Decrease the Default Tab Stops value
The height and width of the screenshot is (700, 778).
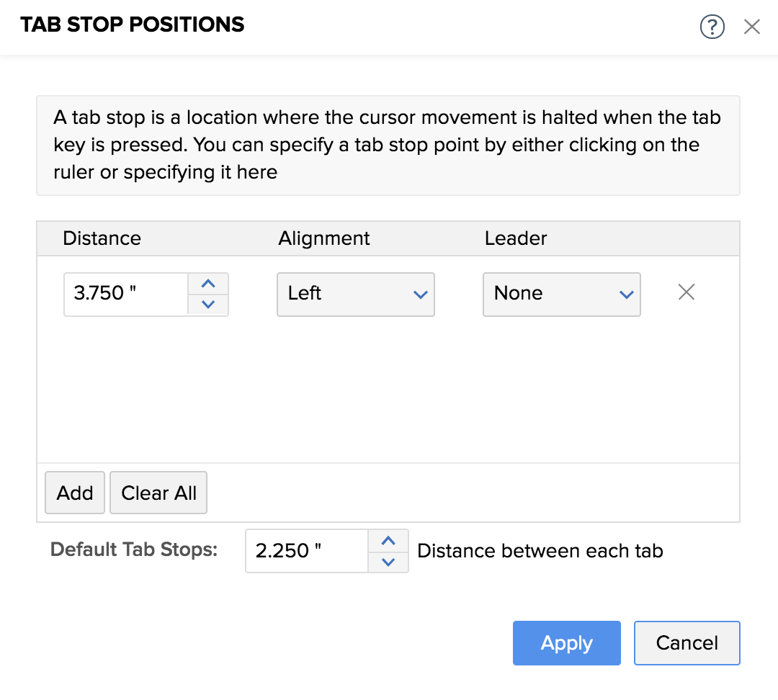point(388,562)
